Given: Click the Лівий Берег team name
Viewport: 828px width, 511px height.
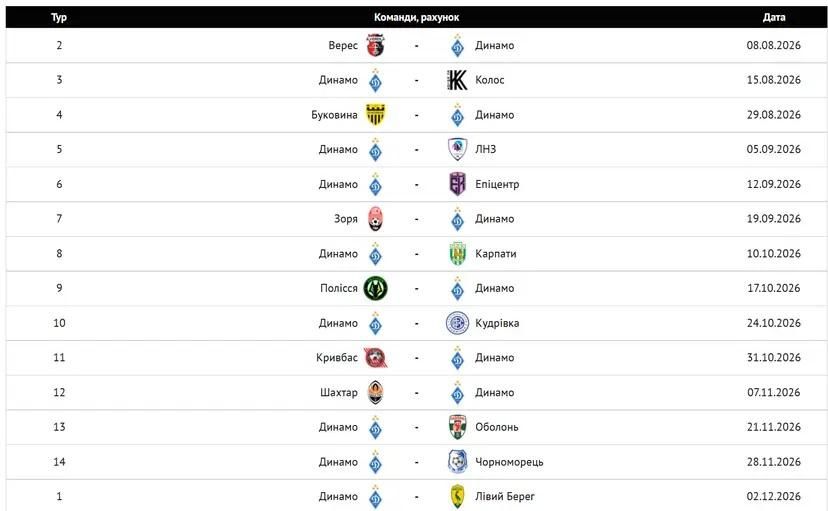Looking at the screenshot, I should point(505,497).
